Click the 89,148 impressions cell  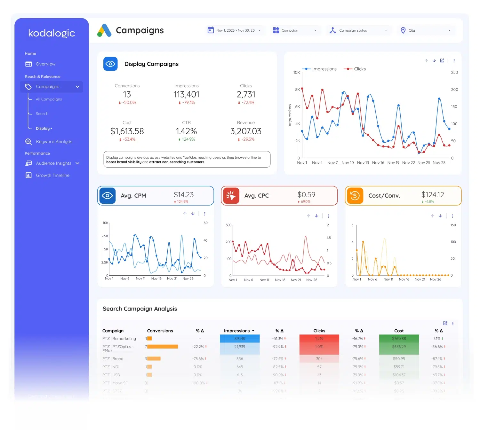point(240,339)
